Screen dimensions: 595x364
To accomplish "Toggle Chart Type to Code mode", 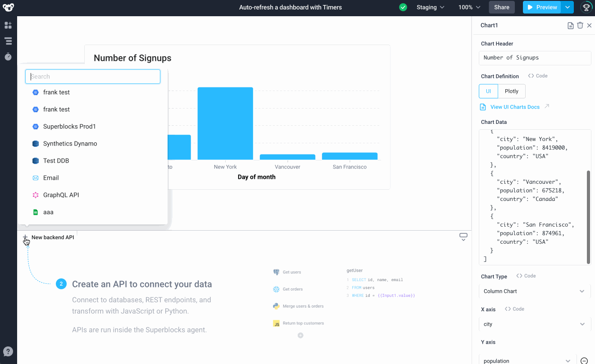I will click(526, 275).
